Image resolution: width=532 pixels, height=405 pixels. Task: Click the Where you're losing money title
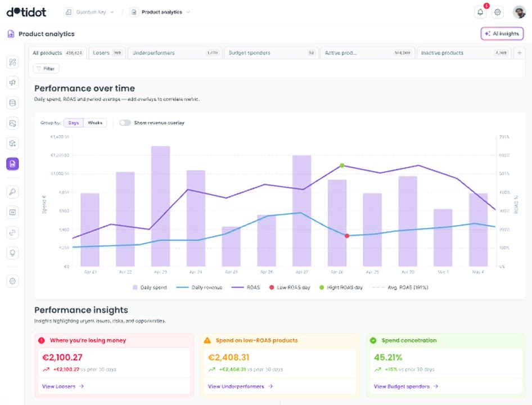(x=88, y=340)
